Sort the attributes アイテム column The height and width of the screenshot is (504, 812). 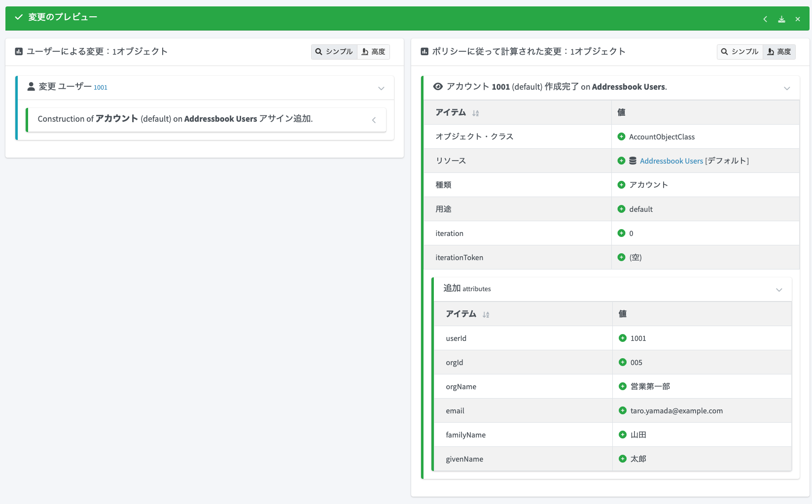tap(486, 315)
